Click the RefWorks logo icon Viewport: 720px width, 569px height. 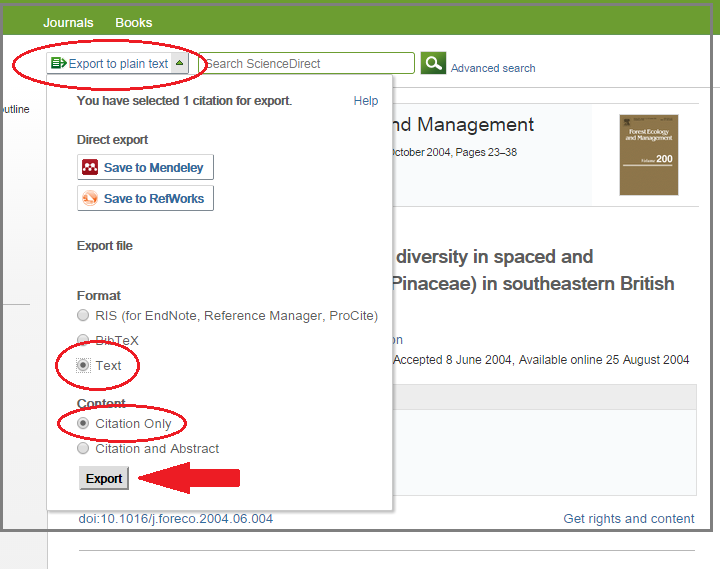tap(90, 198)
